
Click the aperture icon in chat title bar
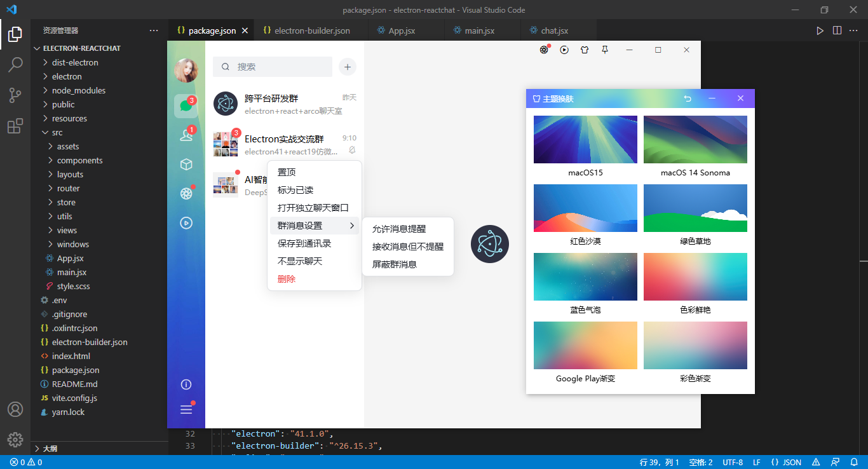(x=544, y=50)
